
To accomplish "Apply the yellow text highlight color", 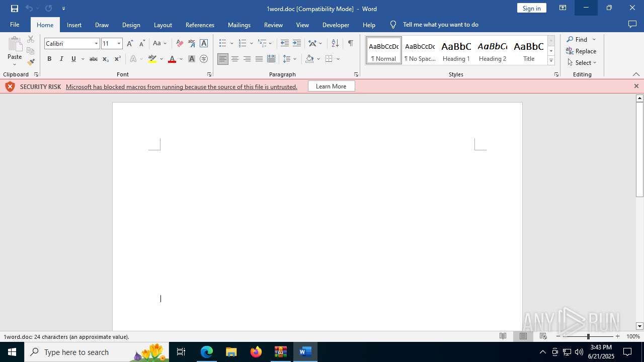I will click(152, 59).
